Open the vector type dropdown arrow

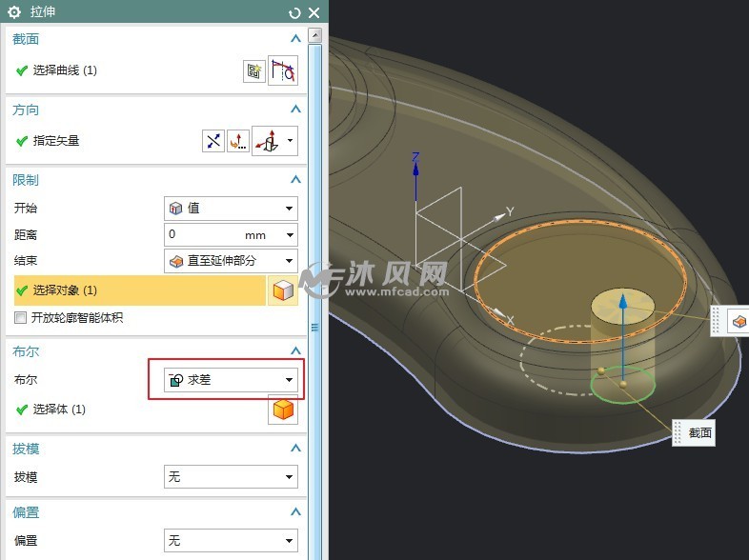pyautogui.click(x=291, y=141)
